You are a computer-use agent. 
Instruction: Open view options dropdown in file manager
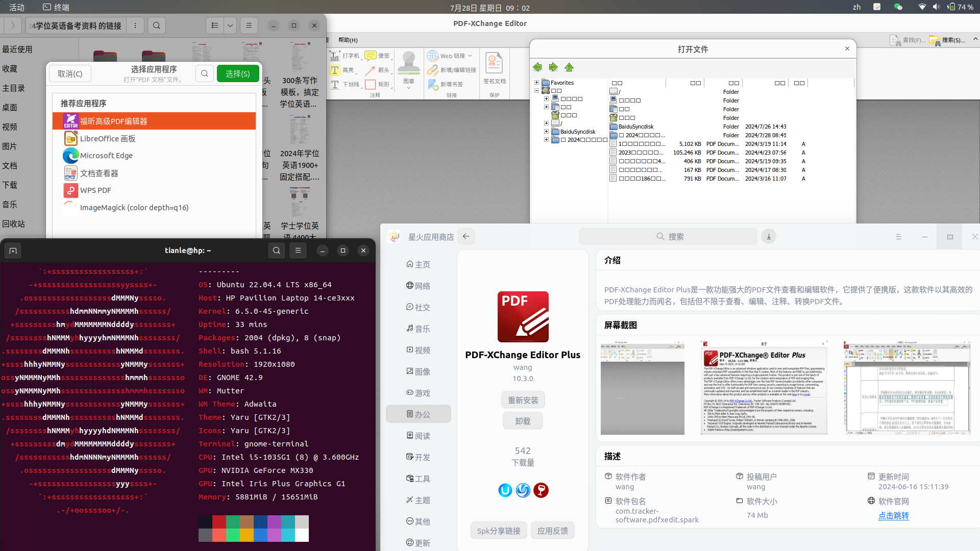pyautogui.click(x=230, y=26)
